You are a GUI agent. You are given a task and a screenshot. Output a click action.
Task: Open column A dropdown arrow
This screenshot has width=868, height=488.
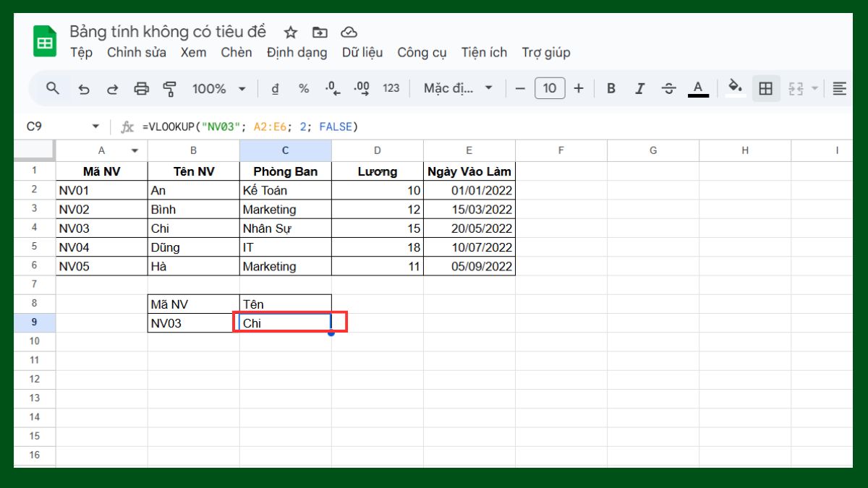[x=135, y=150]
